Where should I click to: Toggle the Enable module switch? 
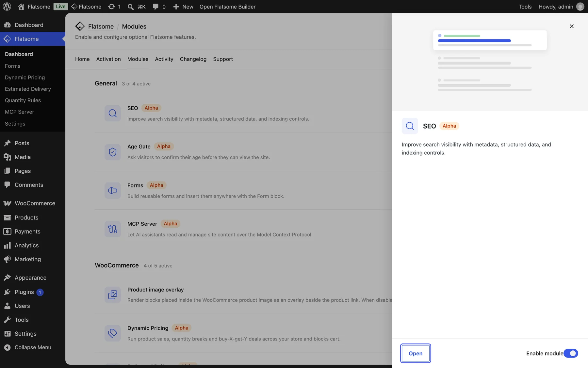pyautogui.click(x=571, y=353)
